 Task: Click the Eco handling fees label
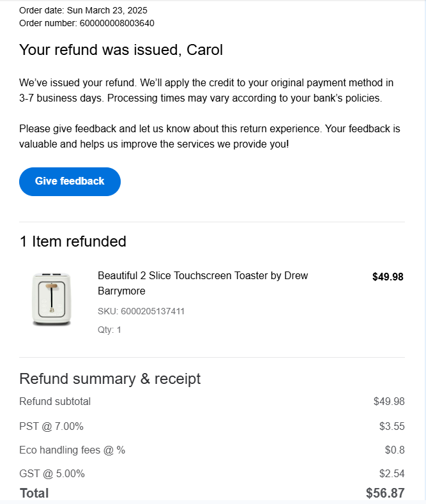coord(72,450)
